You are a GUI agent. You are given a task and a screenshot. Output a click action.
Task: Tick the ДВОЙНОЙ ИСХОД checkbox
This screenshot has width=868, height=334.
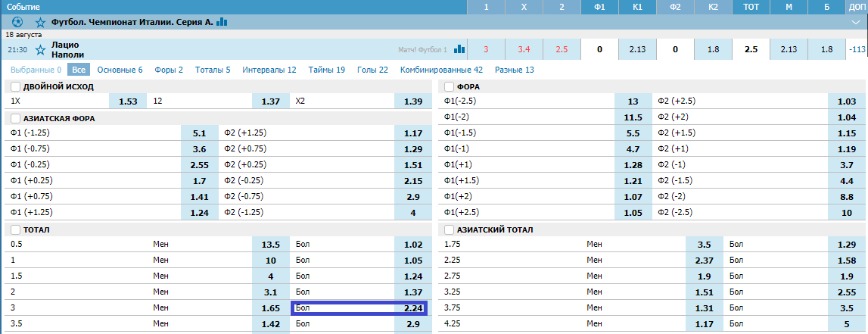pos(15,86)
